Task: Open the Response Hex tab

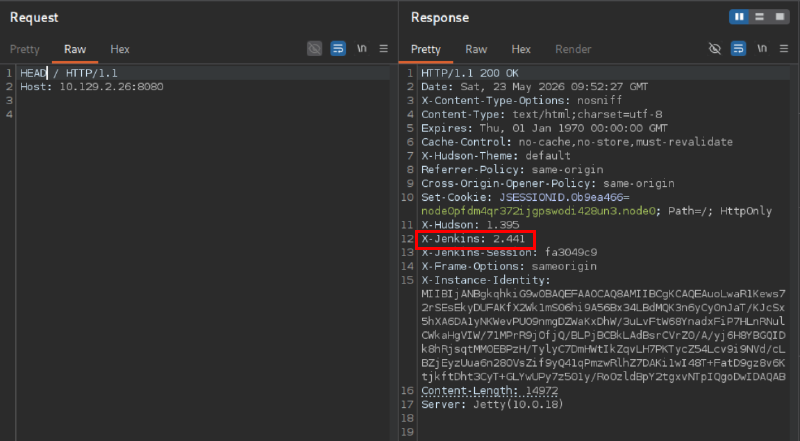Action: [521, 49]
